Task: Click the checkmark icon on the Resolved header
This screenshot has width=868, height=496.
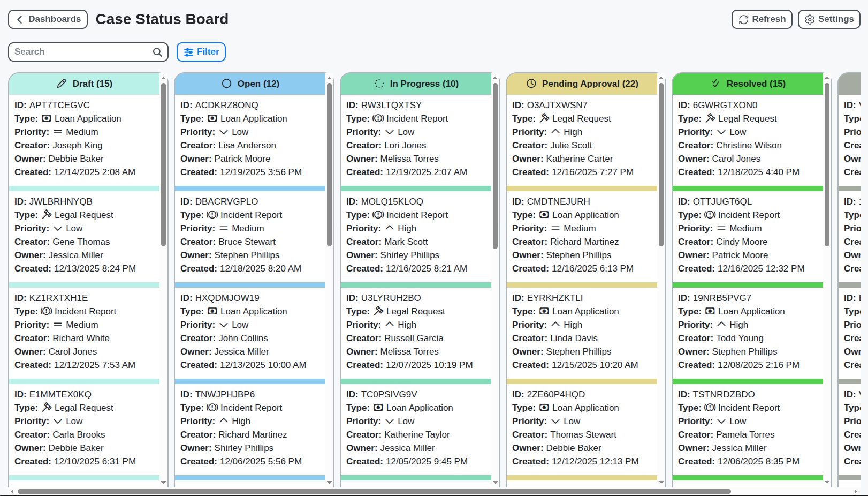Action: pos(715,84)
